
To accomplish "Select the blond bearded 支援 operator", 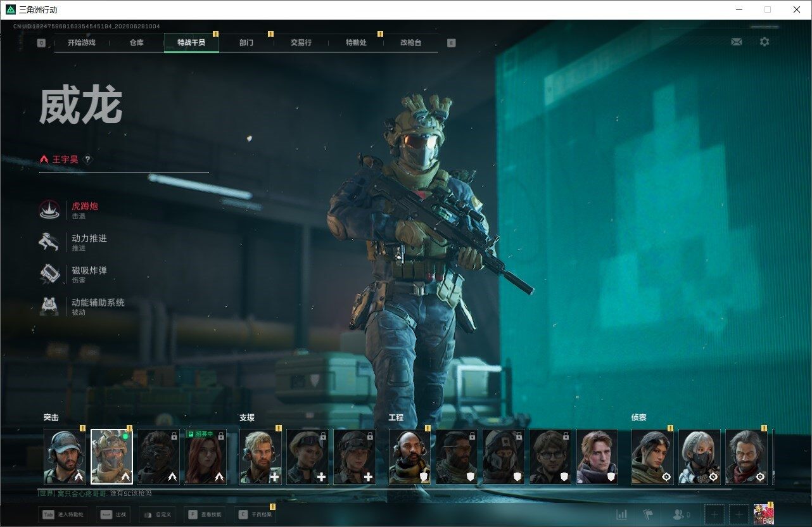I will 260,457.
